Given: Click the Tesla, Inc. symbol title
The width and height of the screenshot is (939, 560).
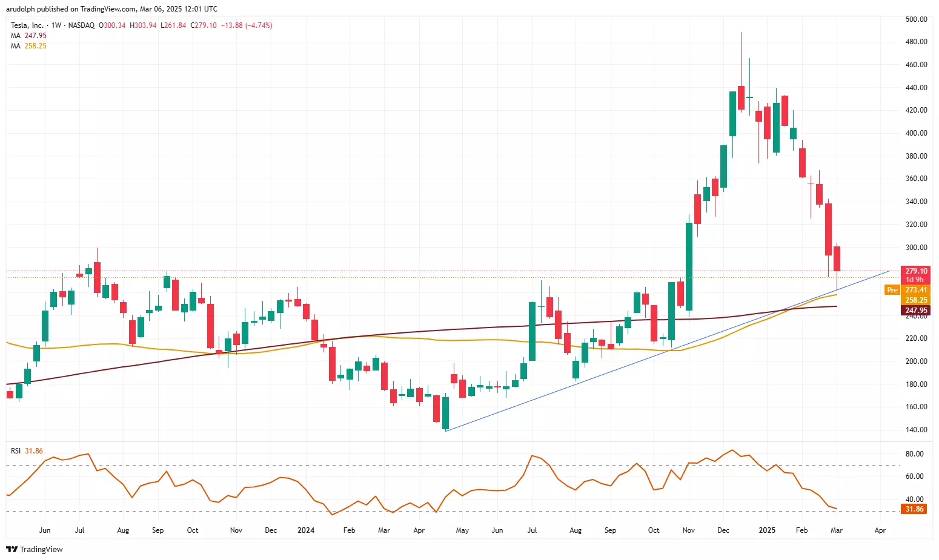Looking at the screenshot, I should (27, 25).
